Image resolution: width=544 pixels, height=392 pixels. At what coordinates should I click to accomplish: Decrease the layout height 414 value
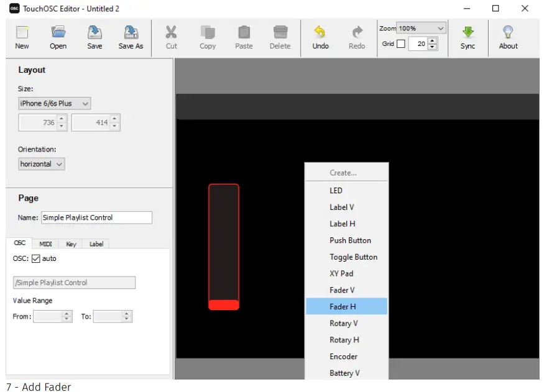pos(114,126)
